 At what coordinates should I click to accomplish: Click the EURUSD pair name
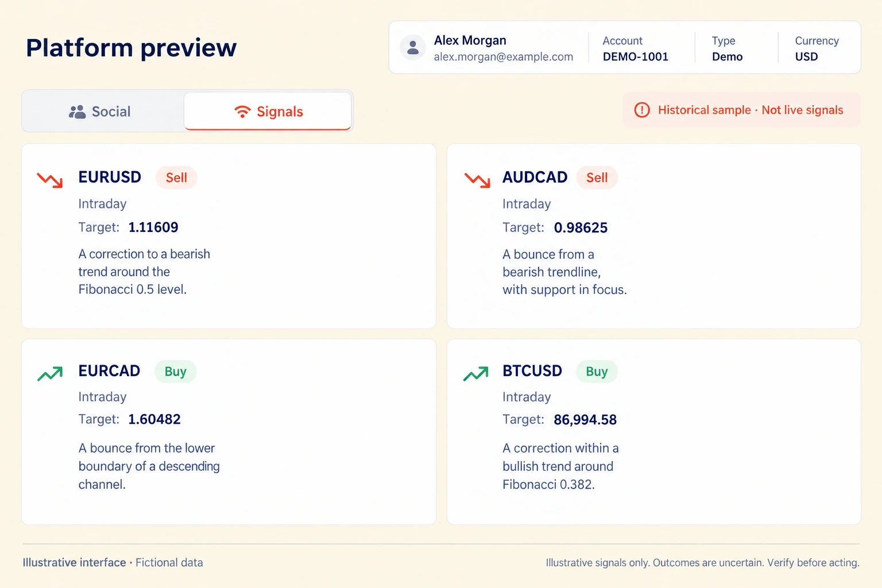110,177
